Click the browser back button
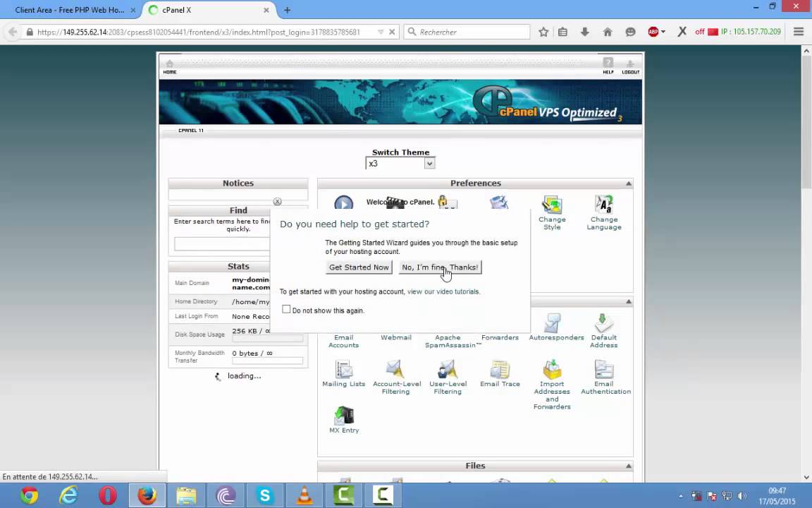 12,32
